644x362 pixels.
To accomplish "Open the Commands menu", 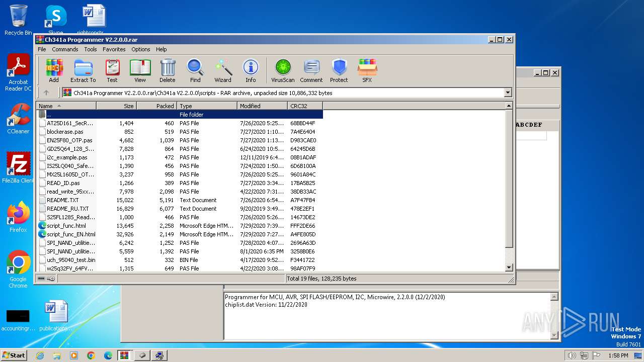I will [65, 49].
